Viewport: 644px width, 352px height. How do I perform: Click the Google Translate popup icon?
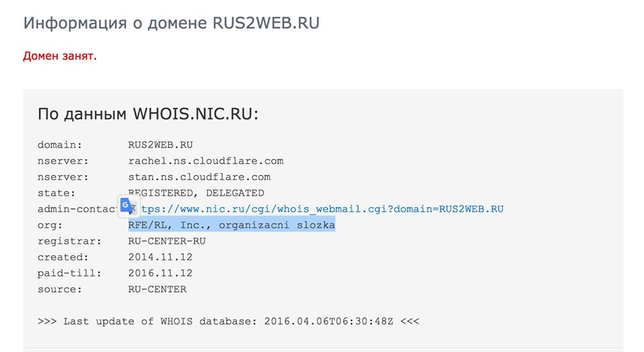[x=129, y=207]
